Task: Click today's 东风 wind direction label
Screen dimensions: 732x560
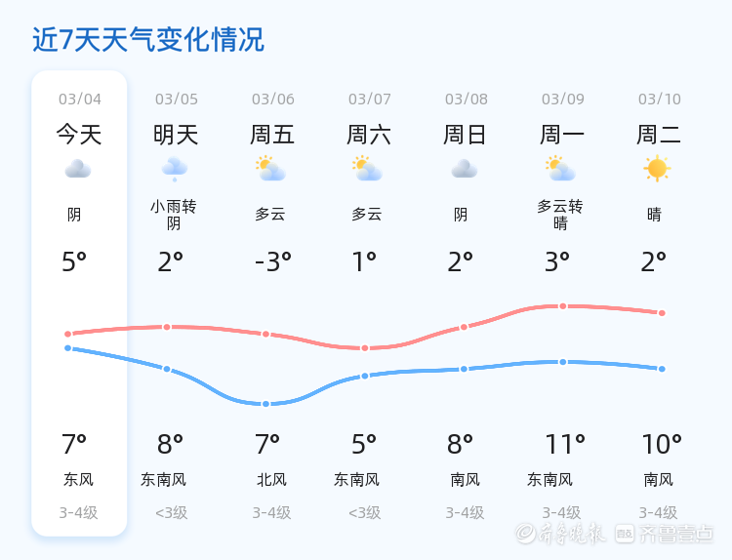Action: 78,480
